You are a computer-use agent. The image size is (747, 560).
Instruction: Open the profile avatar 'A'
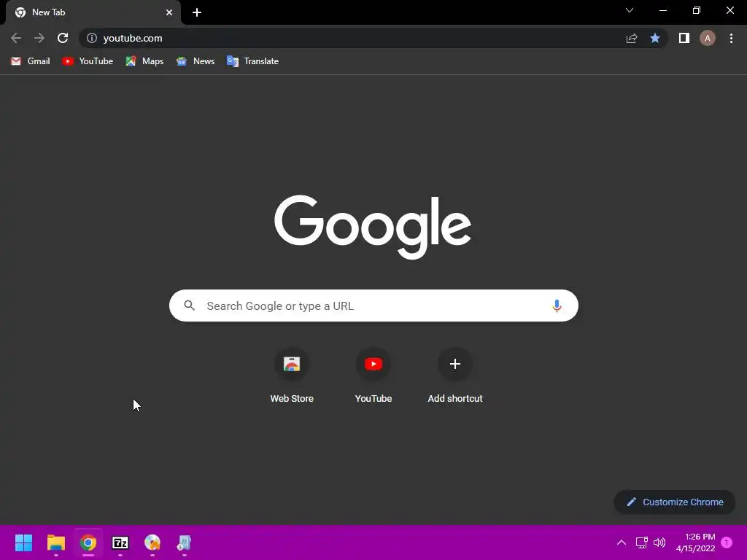pyautogui.click(x=708, y=38)
